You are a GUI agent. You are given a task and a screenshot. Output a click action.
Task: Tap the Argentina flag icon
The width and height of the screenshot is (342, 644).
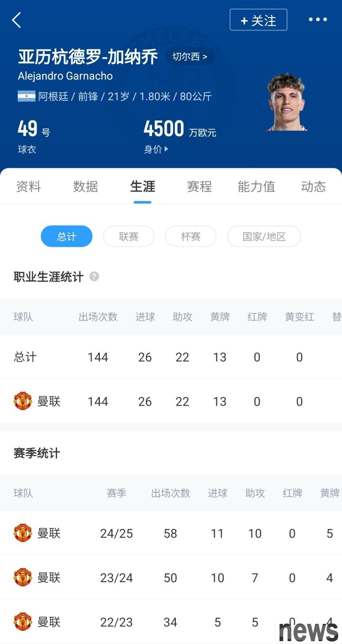click(x=27, y=96)
